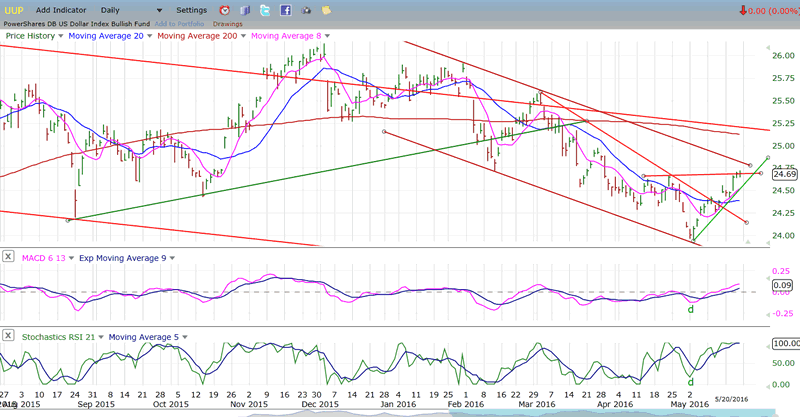Viewport: 800px width, 417px height.
Task: Close the Stochastics RSI panel
Action: pos(8,337)
